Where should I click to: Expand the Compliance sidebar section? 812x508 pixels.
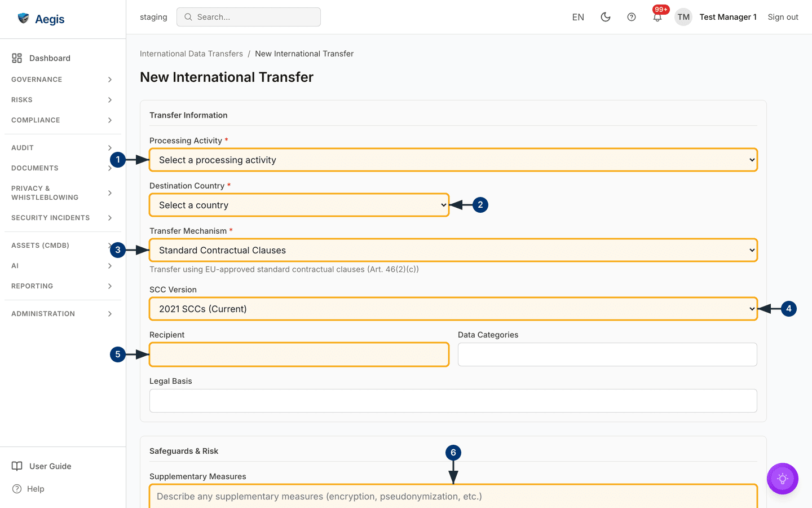click(x=62, y=120)
